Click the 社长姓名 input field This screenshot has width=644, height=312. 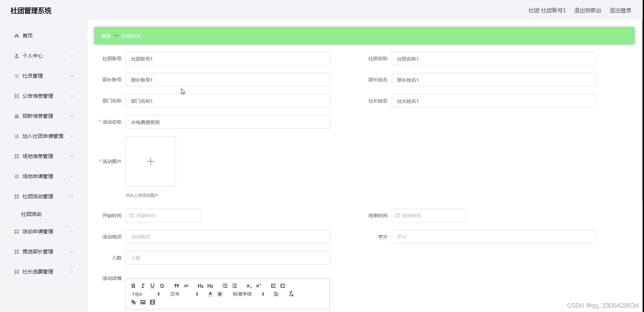click(x=494, y=101)
